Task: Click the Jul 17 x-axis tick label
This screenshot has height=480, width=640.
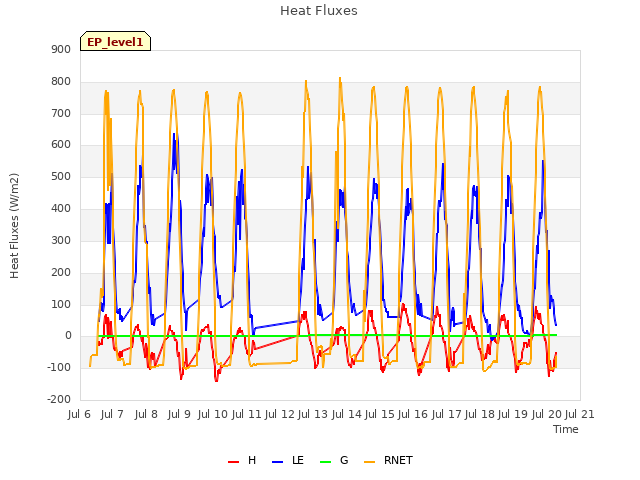Action: (x=447, y=414)
